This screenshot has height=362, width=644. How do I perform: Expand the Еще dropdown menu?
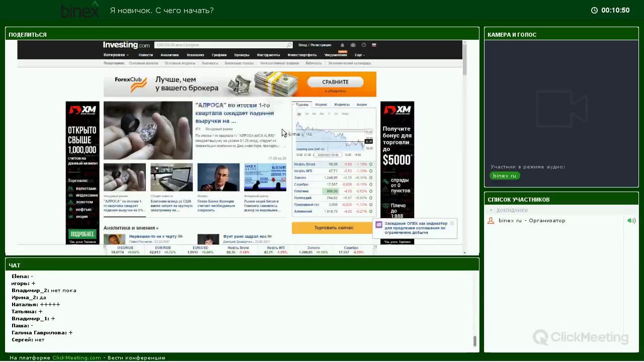[x=360, y=55]
